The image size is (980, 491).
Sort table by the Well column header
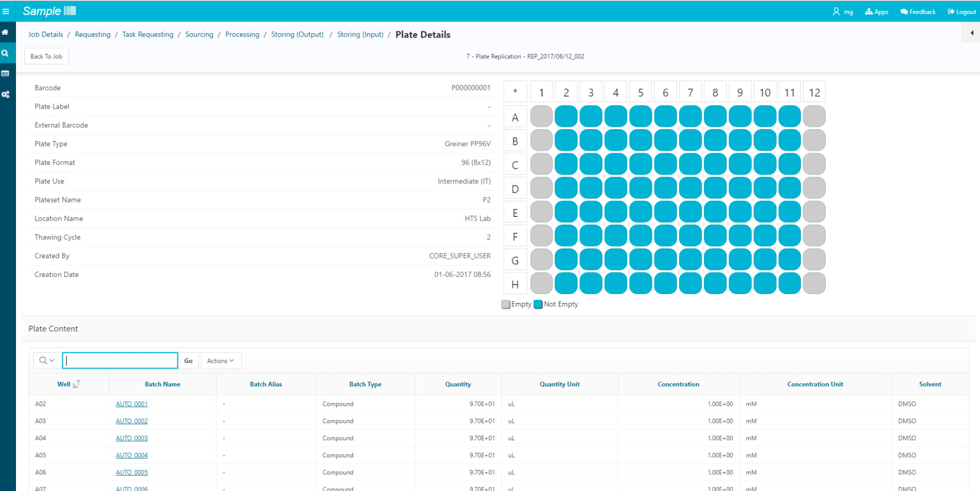click(x=64, y=385)
